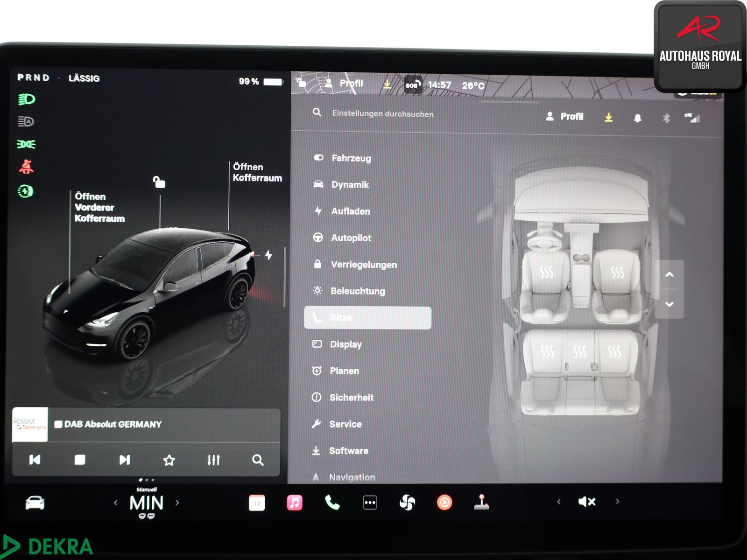Click the LÄSSIG drive mode label
This screenshot has width=747, height=560.
[84, 78]
